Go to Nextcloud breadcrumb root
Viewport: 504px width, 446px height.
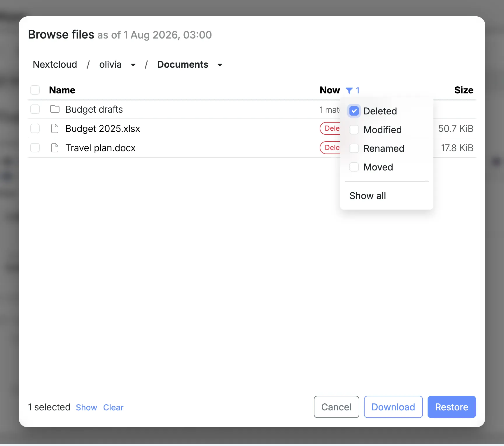(x=55, y=65)
